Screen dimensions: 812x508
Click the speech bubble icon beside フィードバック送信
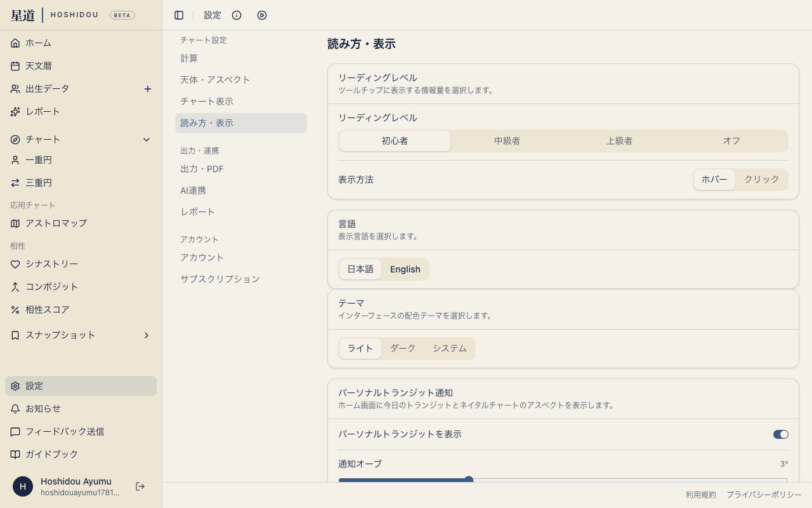point(15,432)
